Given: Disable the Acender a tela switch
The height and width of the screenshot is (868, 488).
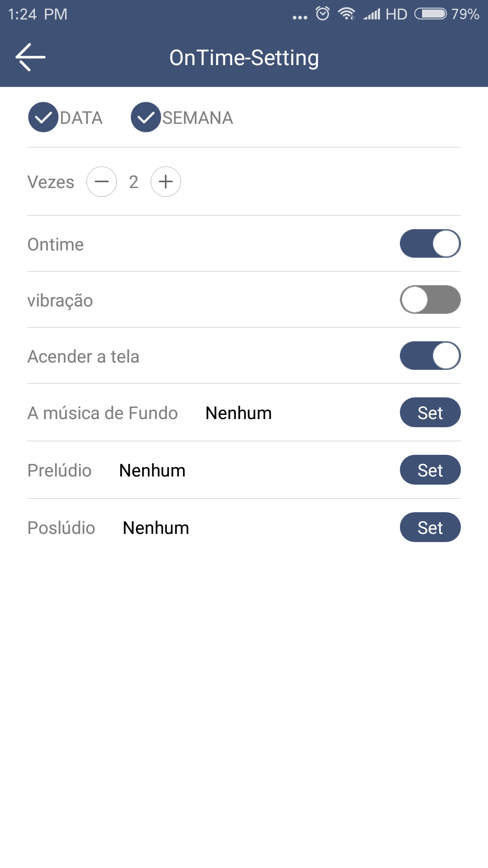Looking at the screenshot, I should pos(430,356).
